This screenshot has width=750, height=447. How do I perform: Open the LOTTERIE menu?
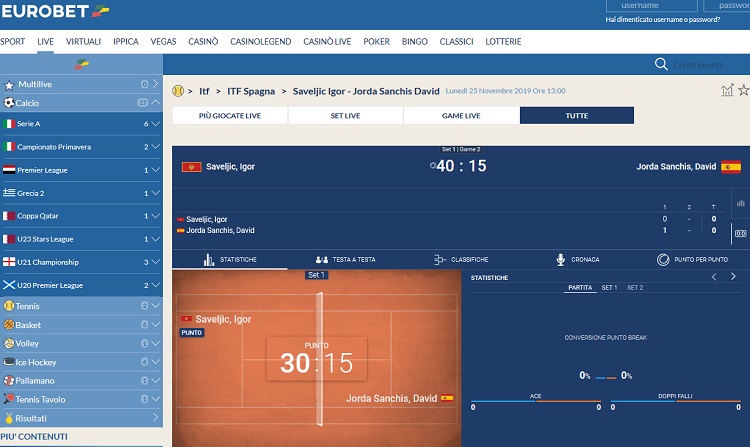coord(503,42)
